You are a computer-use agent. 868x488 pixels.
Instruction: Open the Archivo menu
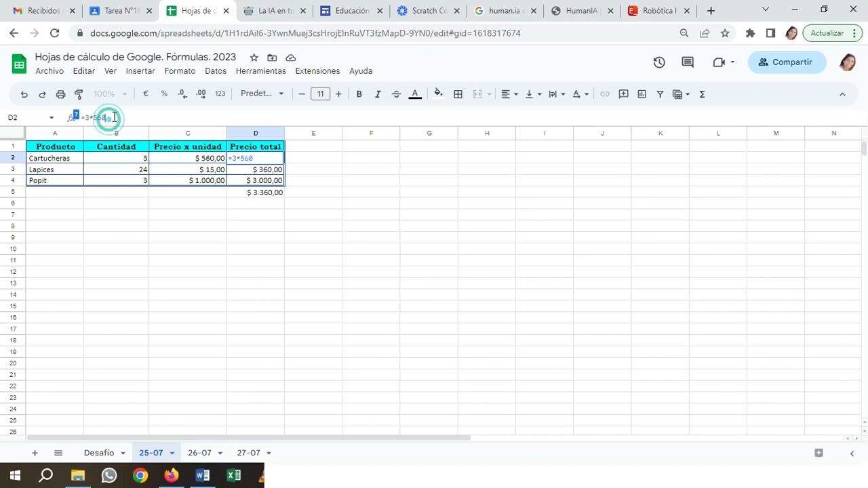[50, 71]
